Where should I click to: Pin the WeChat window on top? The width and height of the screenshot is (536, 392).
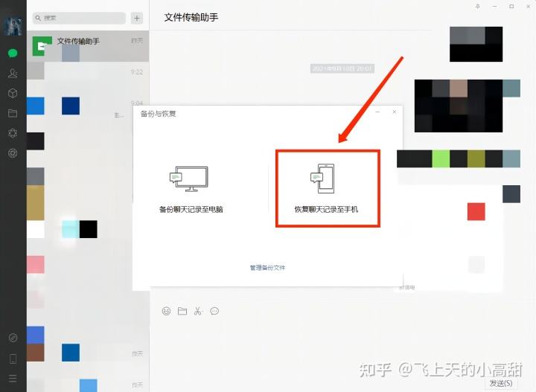[x=477, y=6]
